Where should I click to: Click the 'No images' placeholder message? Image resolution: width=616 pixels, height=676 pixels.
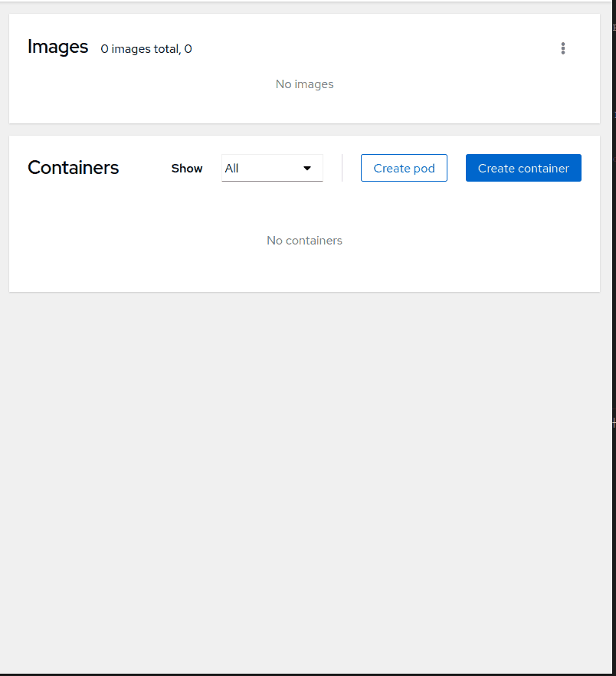point(304,84)
